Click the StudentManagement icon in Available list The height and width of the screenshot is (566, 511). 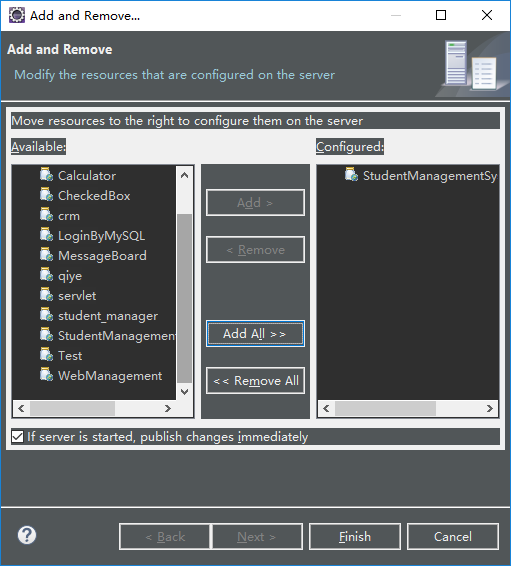pyautogui.click(x=47, y=335)
